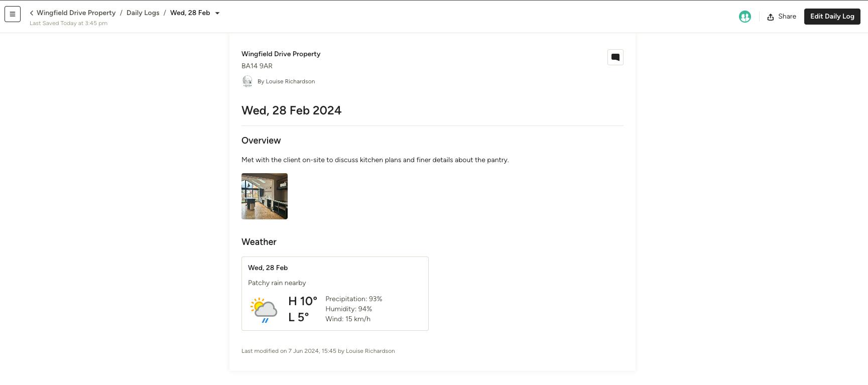Go to Wingfield Drive Property breadcrumb
868x385 pixels.
coord(76,13)
